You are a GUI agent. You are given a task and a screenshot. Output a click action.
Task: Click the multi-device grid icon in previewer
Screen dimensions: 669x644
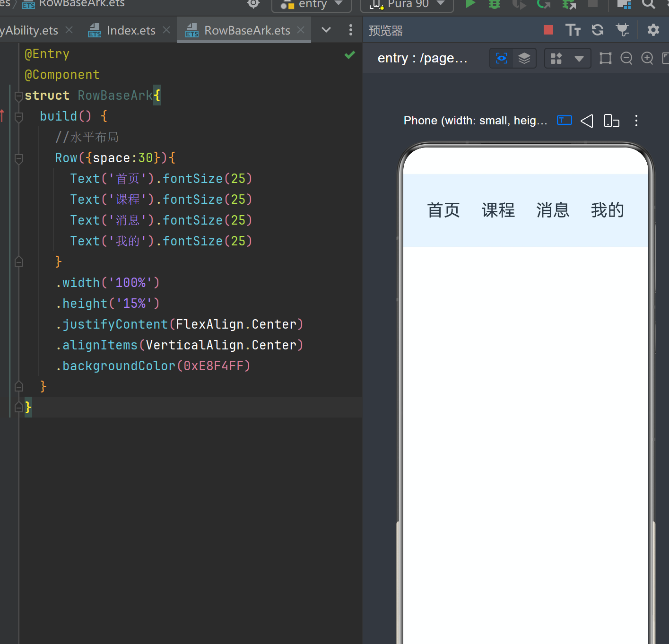click(556, 58)
